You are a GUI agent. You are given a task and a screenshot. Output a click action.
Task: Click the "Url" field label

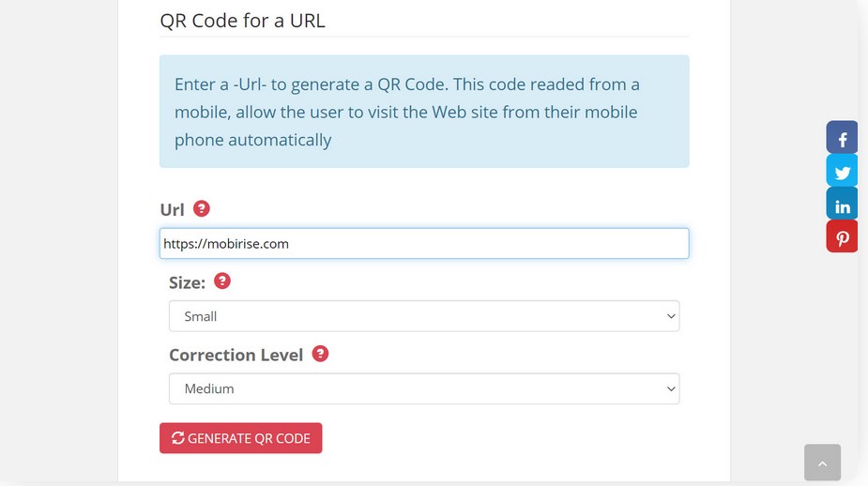(x=172, y=209)
